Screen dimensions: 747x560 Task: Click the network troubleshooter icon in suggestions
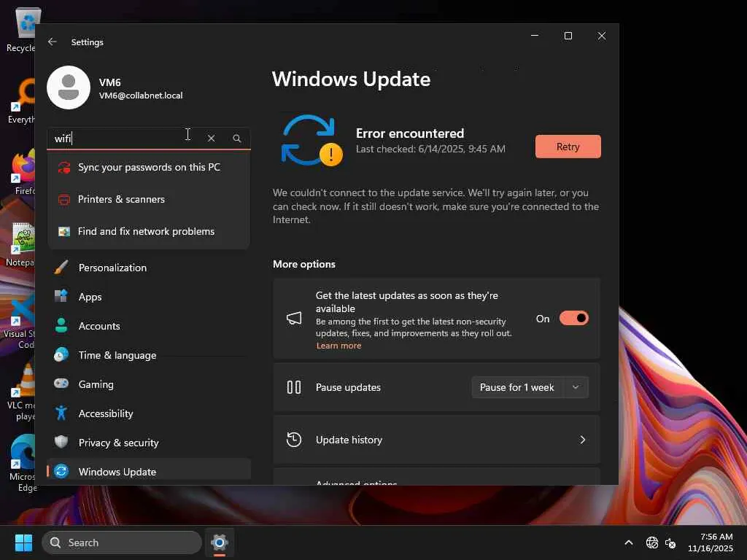pos(64,231)
